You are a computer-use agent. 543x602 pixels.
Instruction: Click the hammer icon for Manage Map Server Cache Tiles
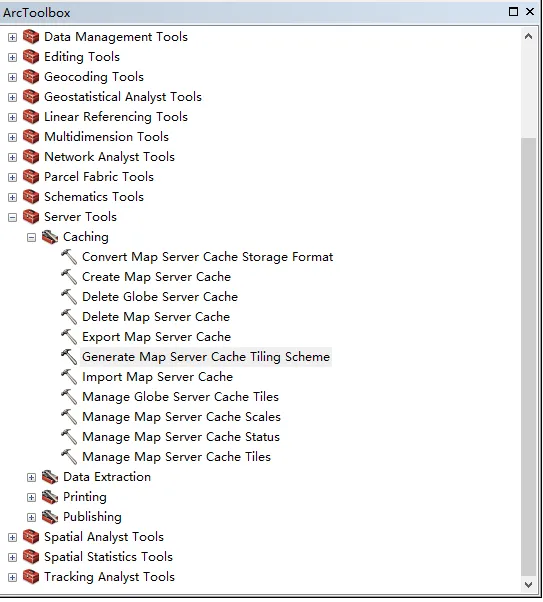(x=69, y=457)
